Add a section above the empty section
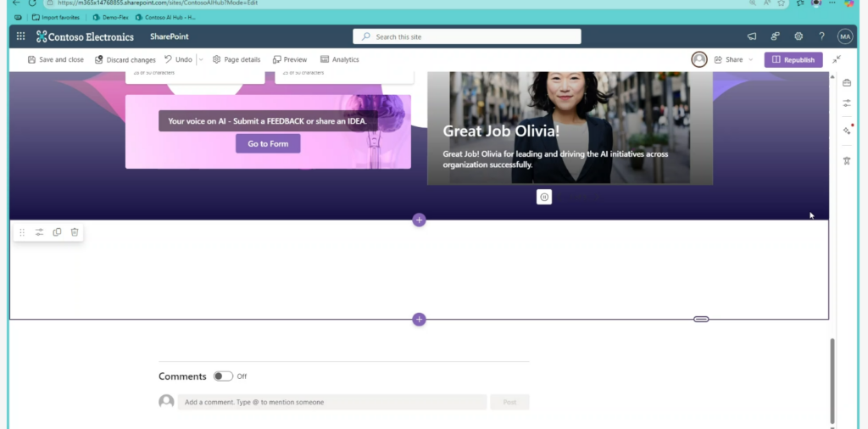The height and width of the screenshot is (429, 868). point(419,220)
